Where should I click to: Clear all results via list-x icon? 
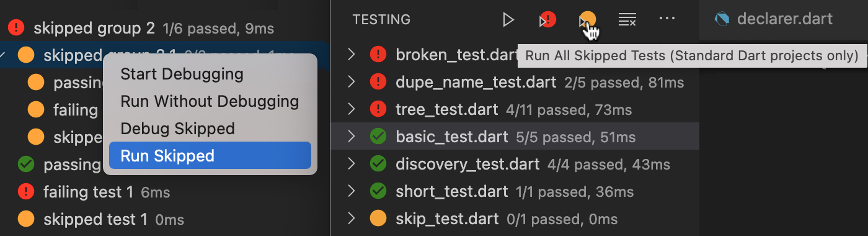click(627, 20)
